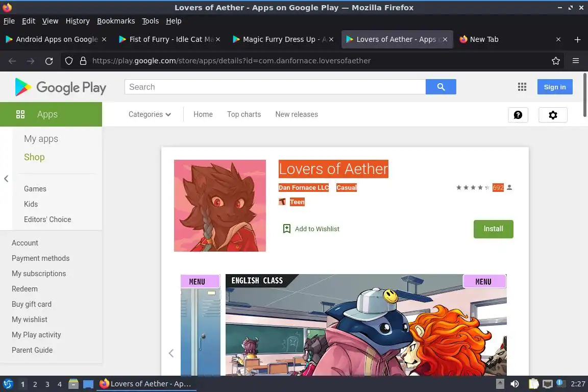Click the blue search magnifier button

click(440, 87)
